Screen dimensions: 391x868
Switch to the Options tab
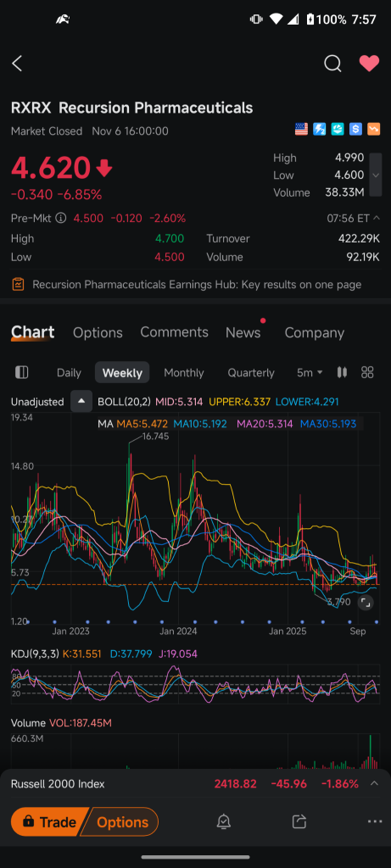pos(98,332)
